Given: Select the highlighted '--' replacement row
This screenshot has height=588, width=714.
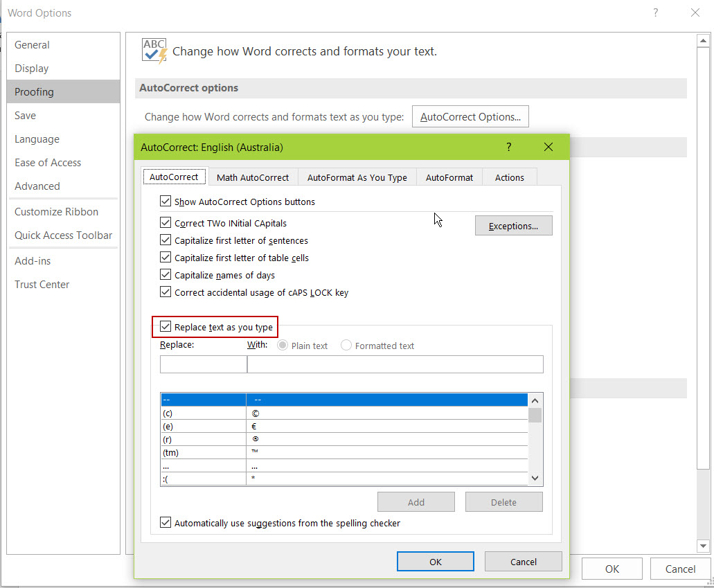Looking at the screenshot, I should 344,400.
